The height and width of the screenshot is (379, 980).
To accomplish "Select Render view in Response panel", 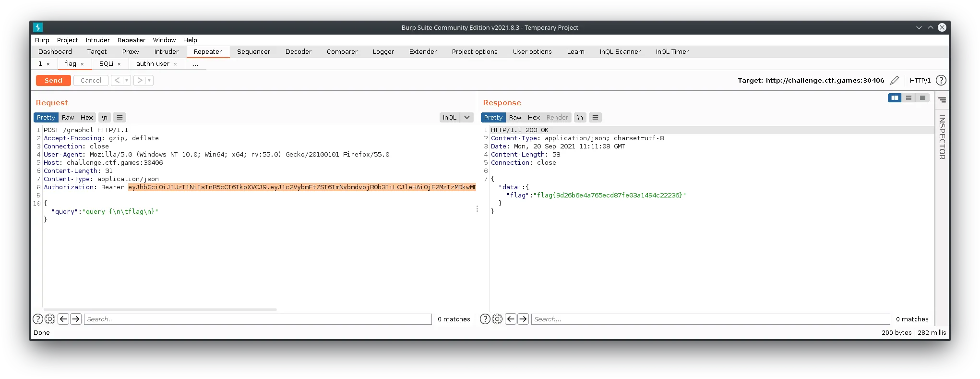I will tap(557, 117).
